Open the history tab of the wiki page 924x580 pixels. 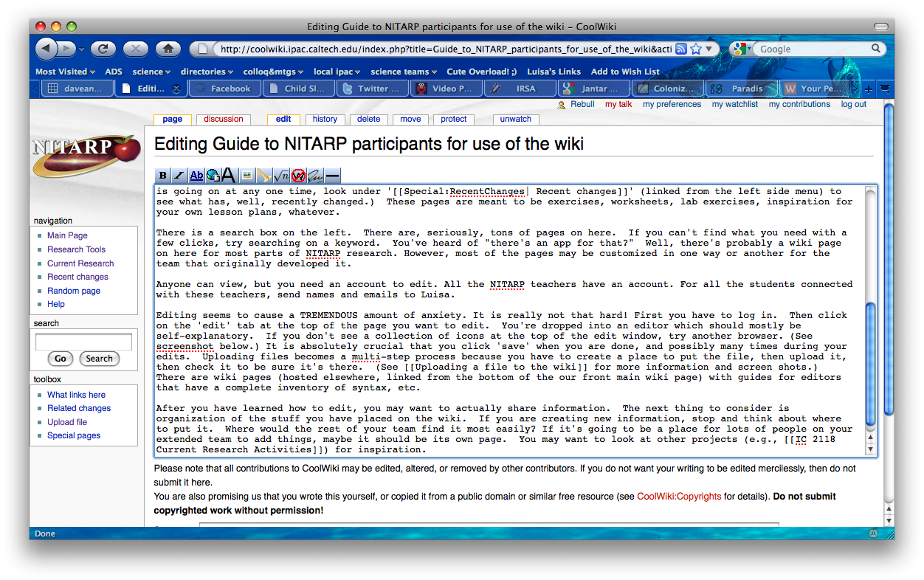325,119
